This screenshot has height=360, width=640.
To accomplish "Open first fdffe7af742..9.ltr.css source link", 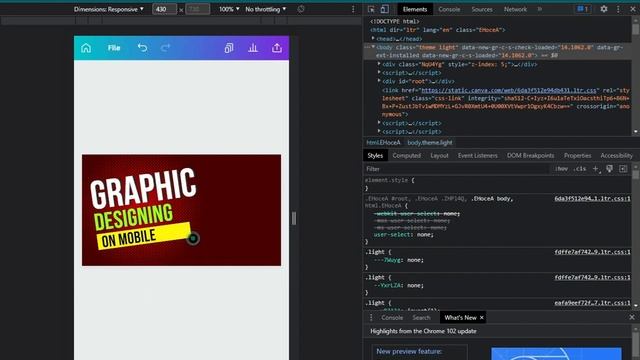I will 592,252.
